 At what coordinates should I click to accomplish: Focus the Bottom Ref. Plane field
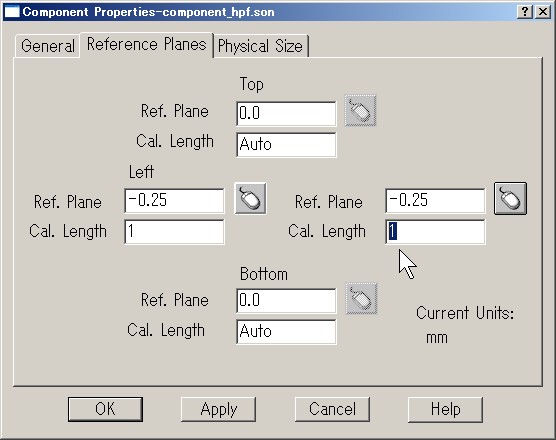click(x=286, y=301)
